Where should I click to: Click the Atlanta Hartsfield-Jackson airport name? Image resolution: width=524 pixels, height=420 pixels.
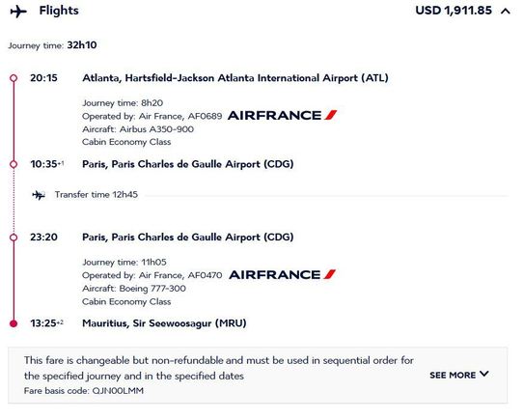point(235,78)
